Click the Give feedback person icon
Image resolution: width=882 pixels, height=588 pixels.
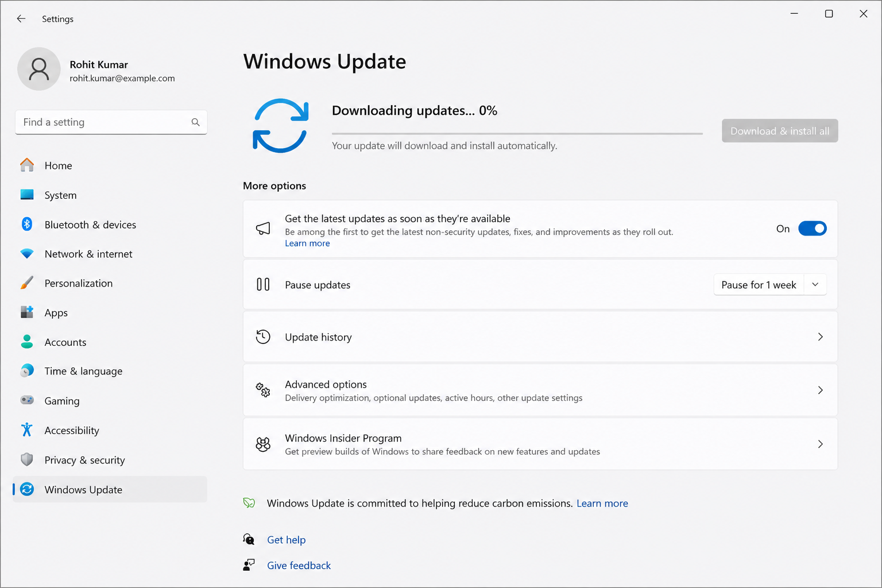[249, 565]
